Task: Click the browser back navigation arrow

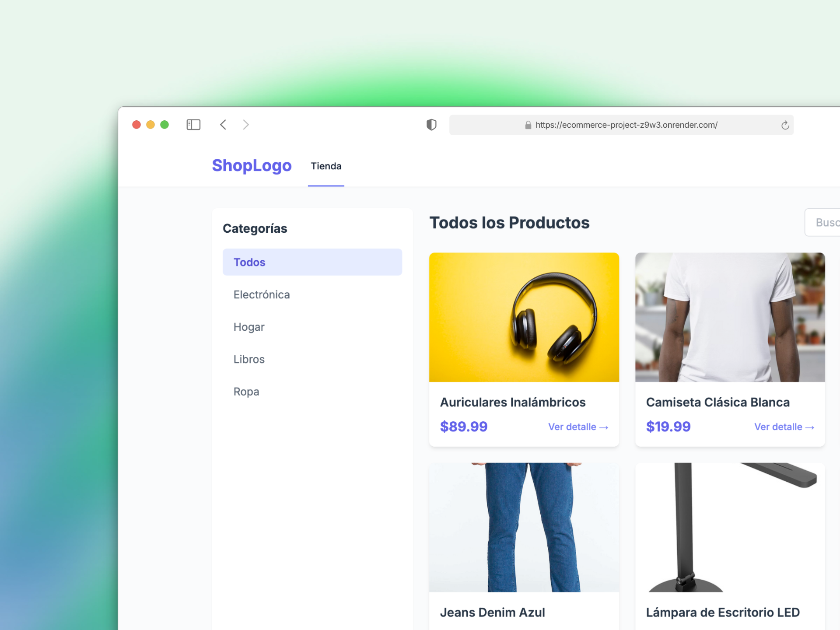Action: pyautogui.click(x=223, y=125)
